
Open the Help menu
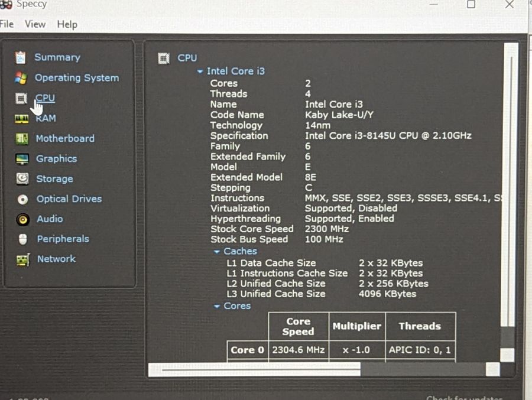(x=67, y=24)
